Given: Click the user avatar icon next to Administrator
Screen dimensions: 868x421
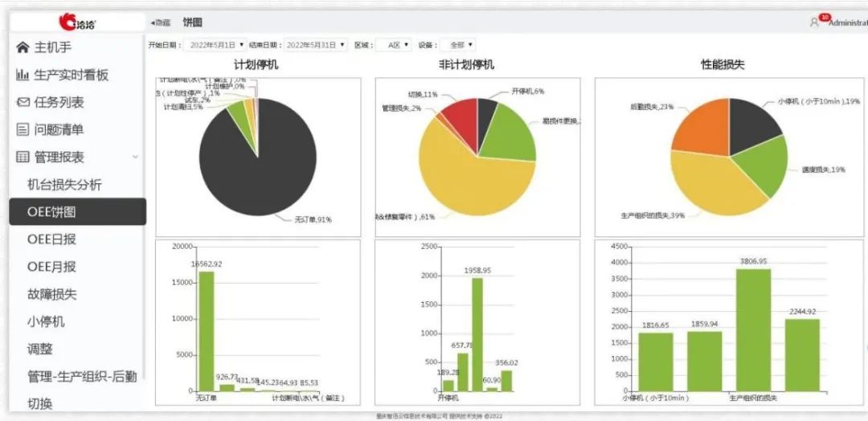Looking at the screenshot, I should (x=813, y=22).
